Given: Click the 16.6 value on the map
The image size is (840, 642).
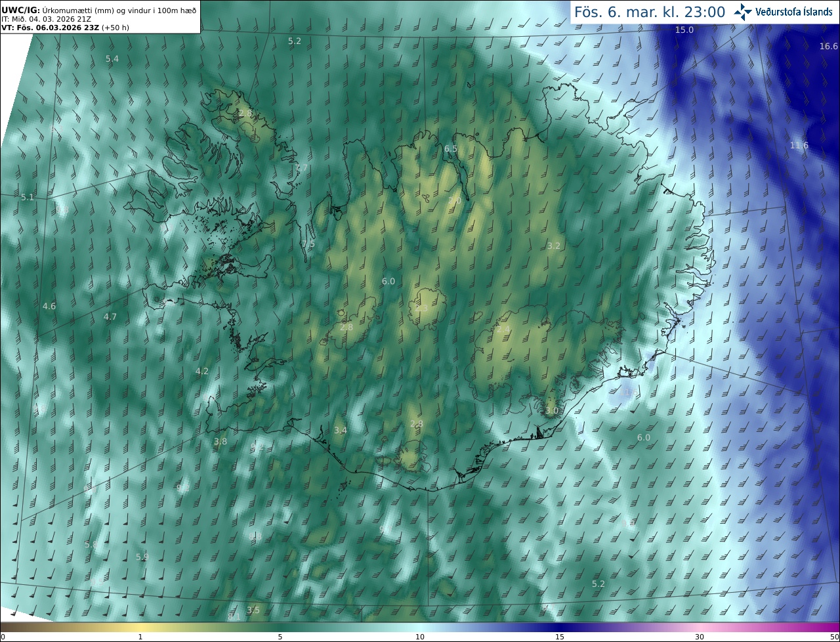Looking at the screenshot, I should click(829, 46).
